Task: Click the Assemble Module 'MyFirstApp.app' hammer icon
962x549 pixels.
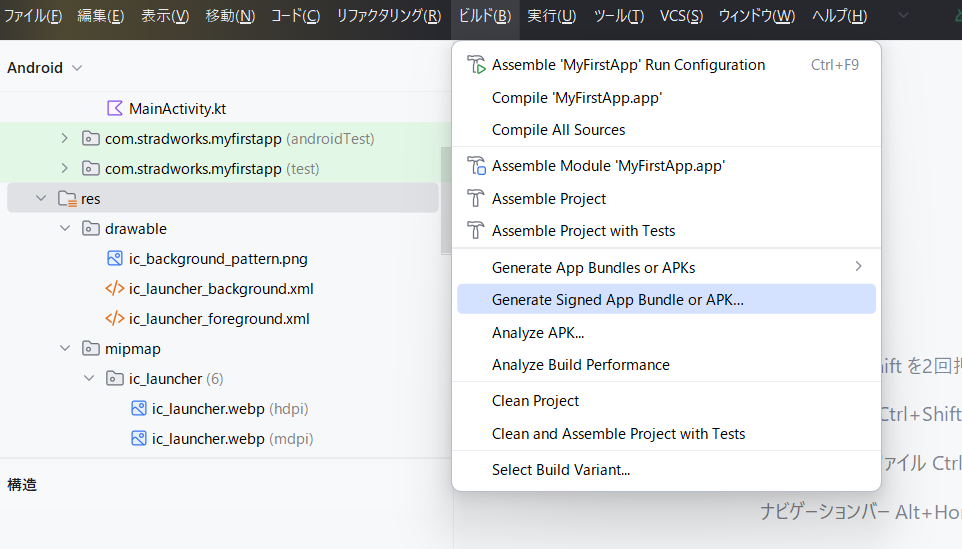Action: coord(475,166)
